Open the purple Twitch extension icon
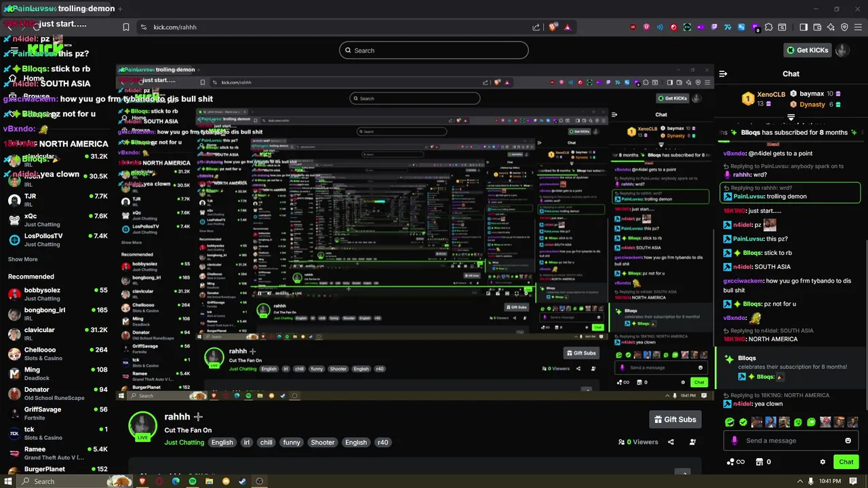Screen dimensions: 868x488 [x=714, y=27]
